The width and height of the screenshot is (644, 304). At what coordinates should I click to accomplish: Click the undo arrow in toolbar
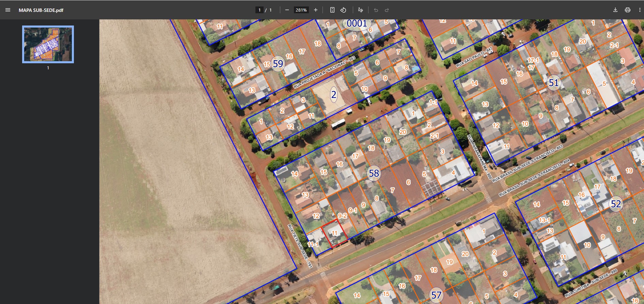click(376, 10)
